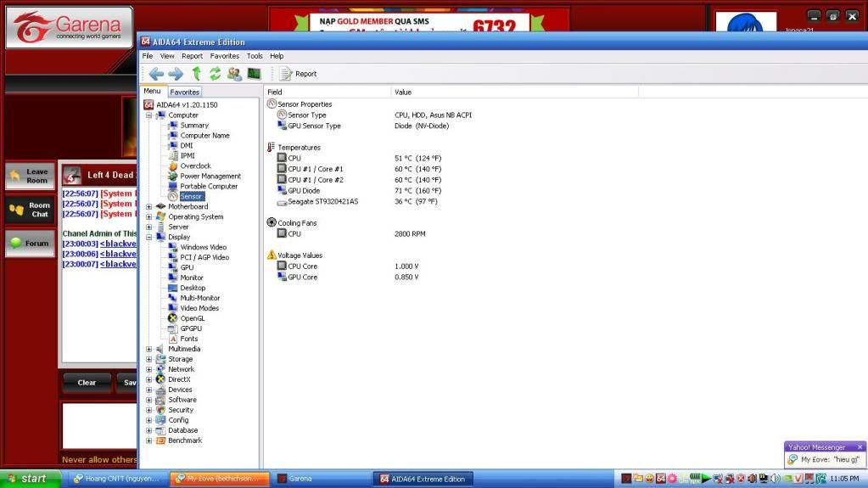Viewport: 868px width, 488px height.
Task: Select the Windows Video tree item
Action: [x=203, y=247]
